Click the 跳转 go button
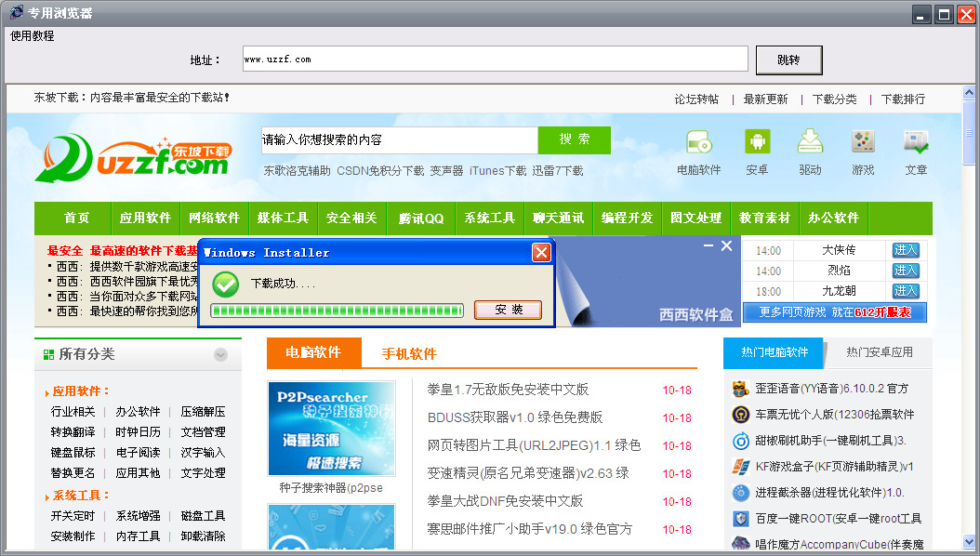The image size is (980, 556). 788,60
